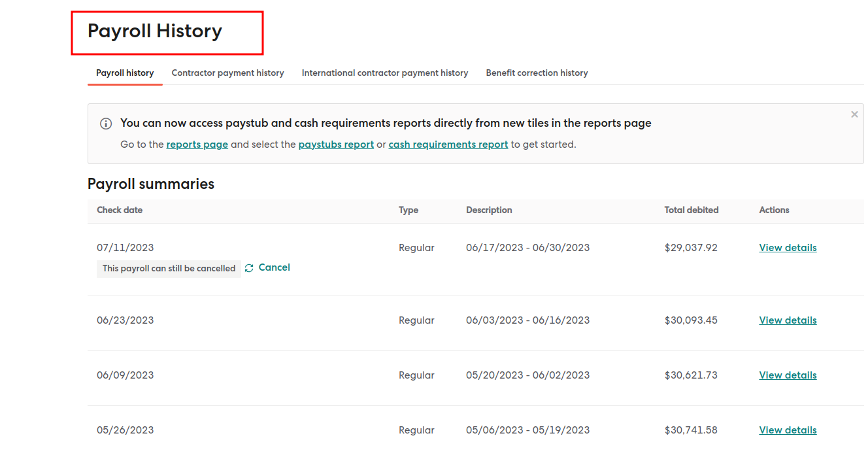View details for 05/26/2023 payroll

pyautogui.click(x=788, y=430)
